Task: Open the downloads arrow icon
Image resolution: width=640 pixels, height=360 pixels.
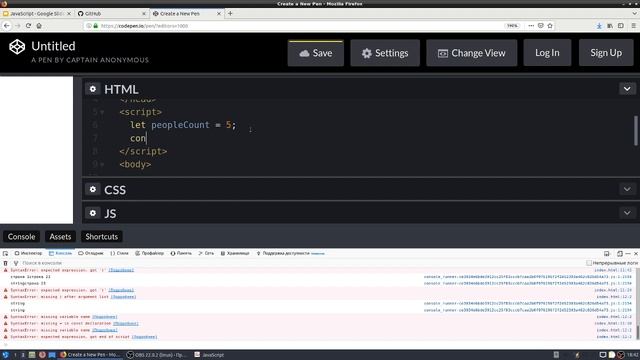Action: tap(599, 26)
